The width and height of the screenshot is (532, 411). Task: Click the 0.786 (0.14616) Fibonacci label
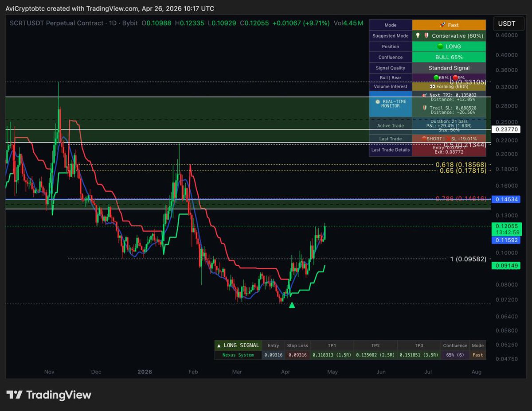461,198
